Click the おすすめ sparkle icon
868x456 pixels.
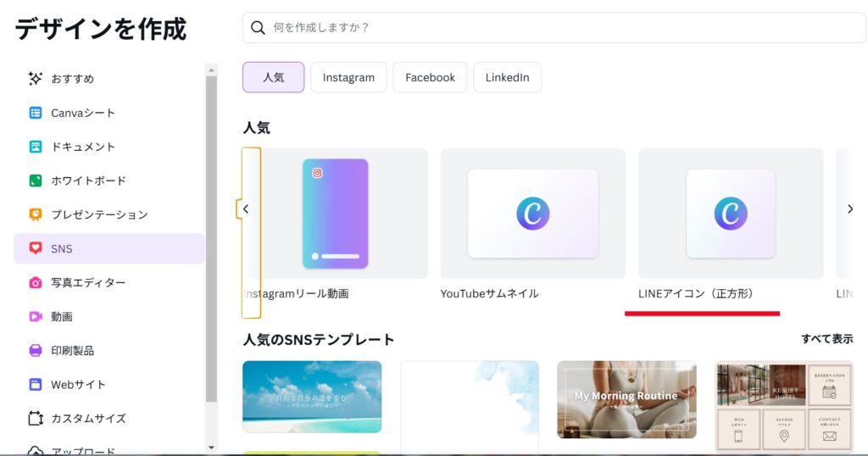point(35,79)
